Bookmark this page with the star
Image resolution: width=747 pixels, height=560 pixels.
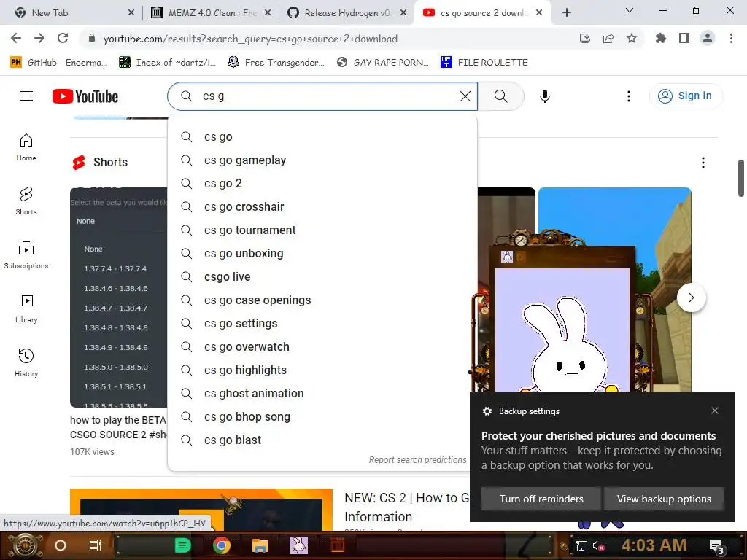[632, 39]
